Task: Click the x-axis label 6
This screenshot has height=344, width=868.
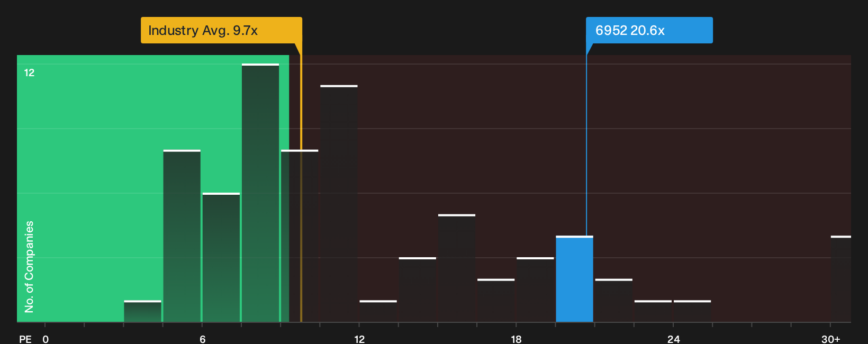Action: (x=202, y=339)
